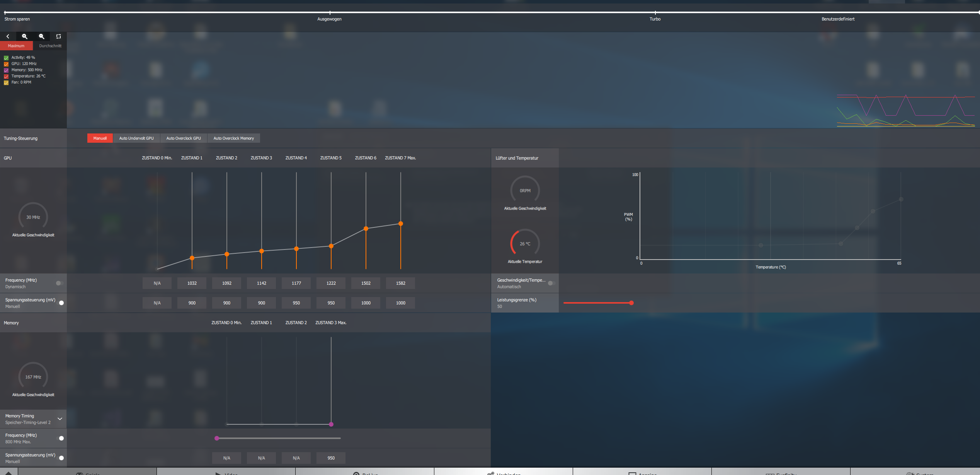Edit State 4 frequency field 1177
Viewport: 980px width, 475px height.
click(296, 283)
